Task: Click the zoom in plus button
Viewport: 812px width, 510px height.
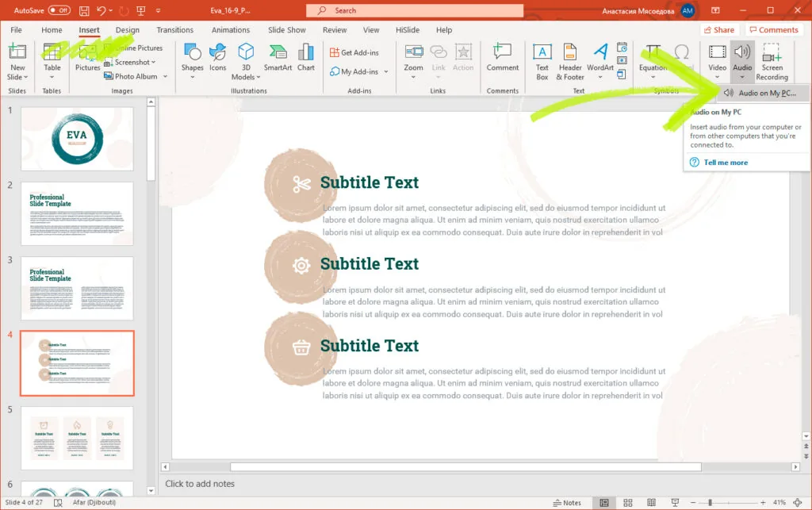Action: coord(763,503)
